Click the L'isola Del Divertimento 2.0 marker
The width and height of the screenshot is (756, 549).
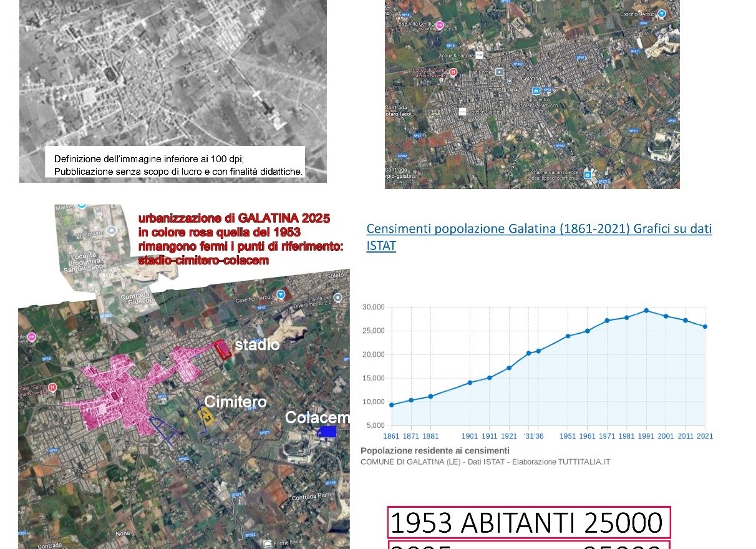337,298
